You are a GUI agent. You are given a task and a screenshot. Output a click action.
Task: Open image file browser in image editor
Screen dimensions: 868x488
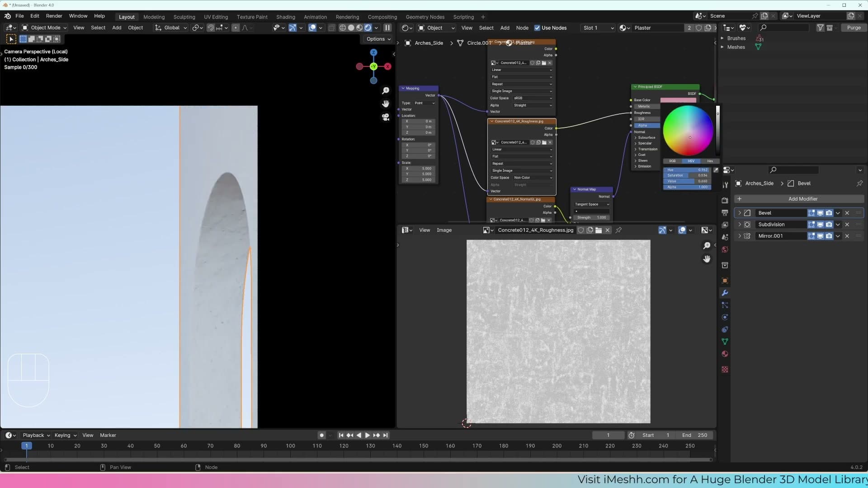point(599,230)
